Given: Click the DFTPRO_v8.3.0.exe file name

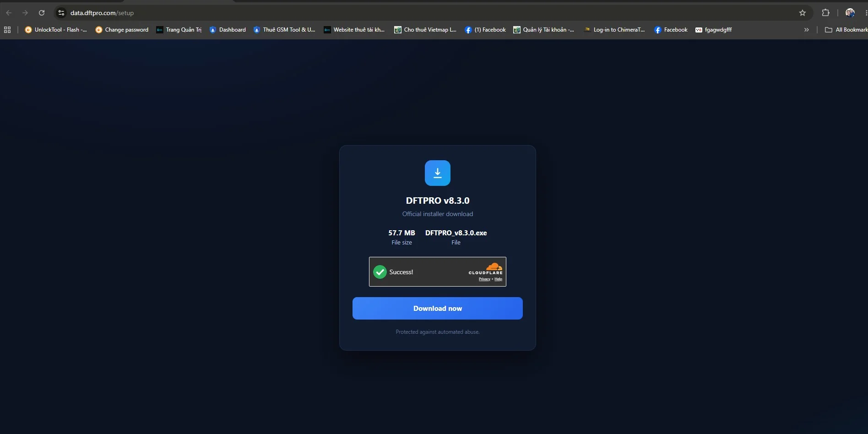Looking at the screenshot, I should [456, 233].
